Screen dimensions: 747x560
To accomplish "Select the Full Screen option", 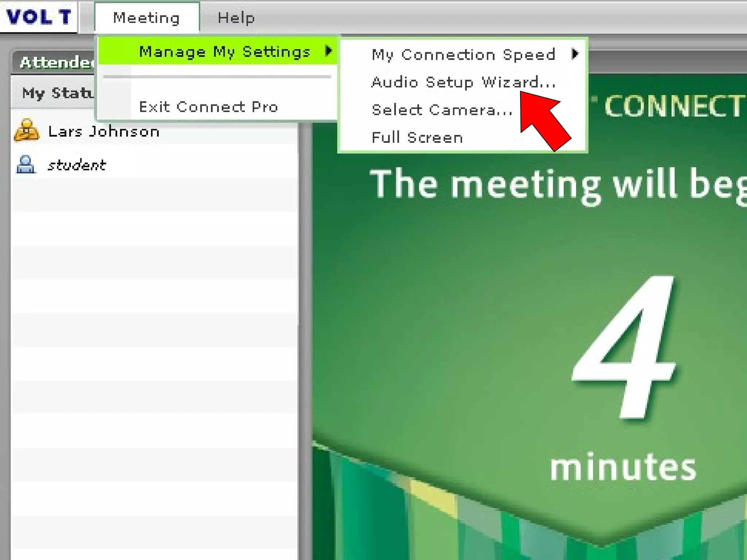I will tap(417, 137).
